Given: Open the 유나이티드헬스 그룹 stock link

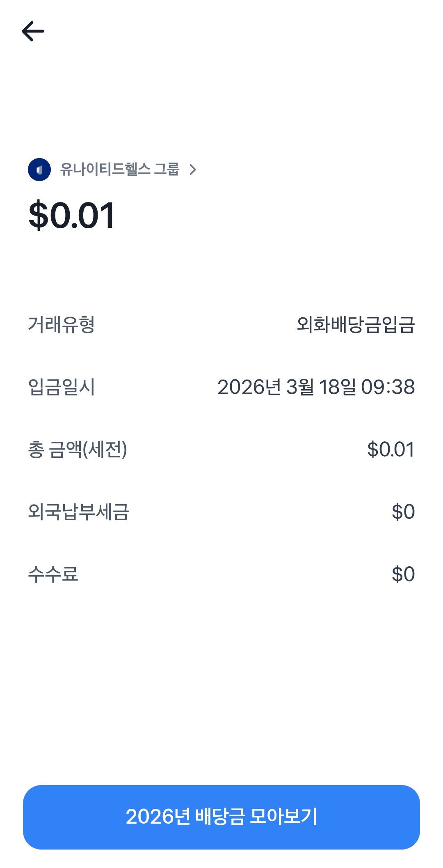Looking at the screenshot, I should pos(119,169).
